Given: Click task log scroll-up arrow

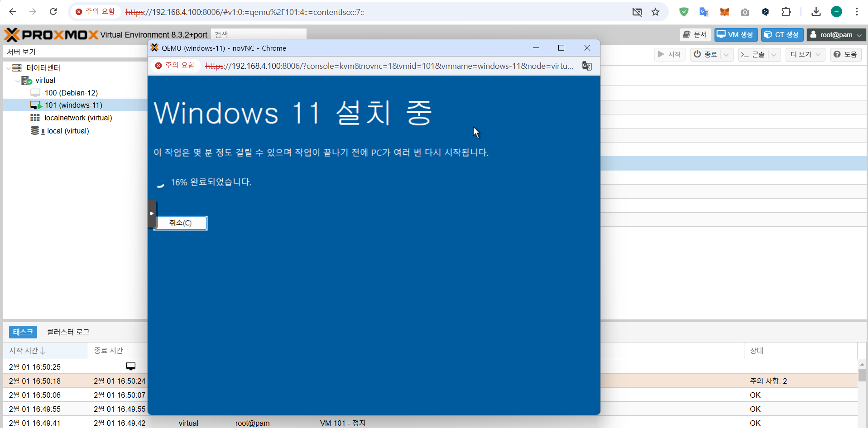Looking at the screenshot, I should click(x=863, y=364).
